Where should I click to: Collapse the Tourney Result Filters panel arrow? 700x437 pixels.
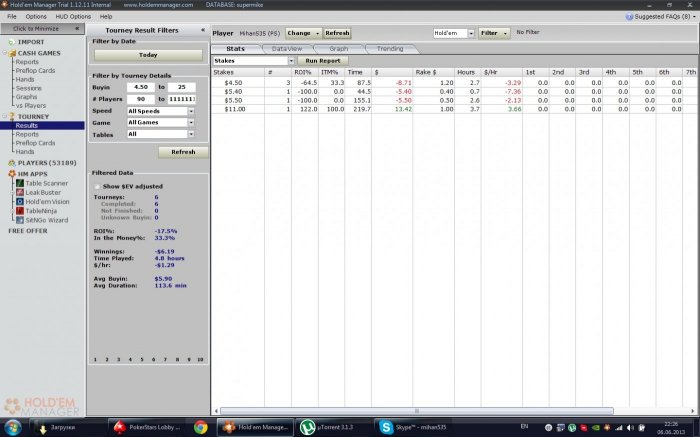point(203,30)
